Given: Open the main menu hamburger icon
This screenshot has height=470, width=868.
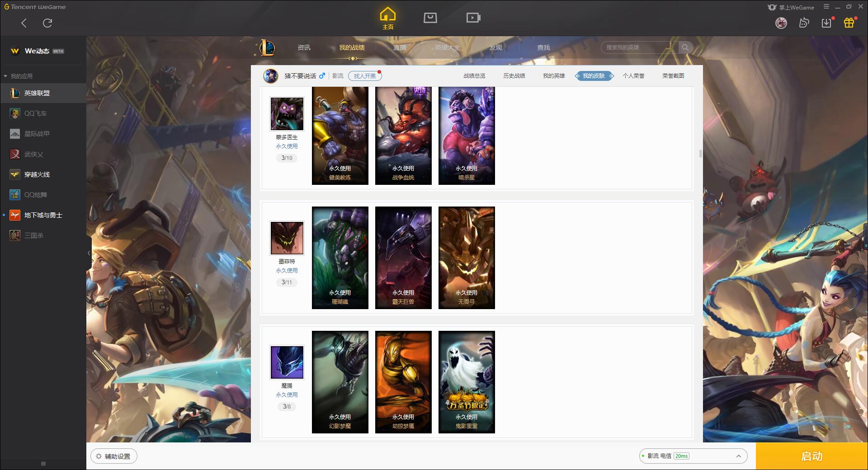Looking at the screenshot, I should [x=826, y=7].
